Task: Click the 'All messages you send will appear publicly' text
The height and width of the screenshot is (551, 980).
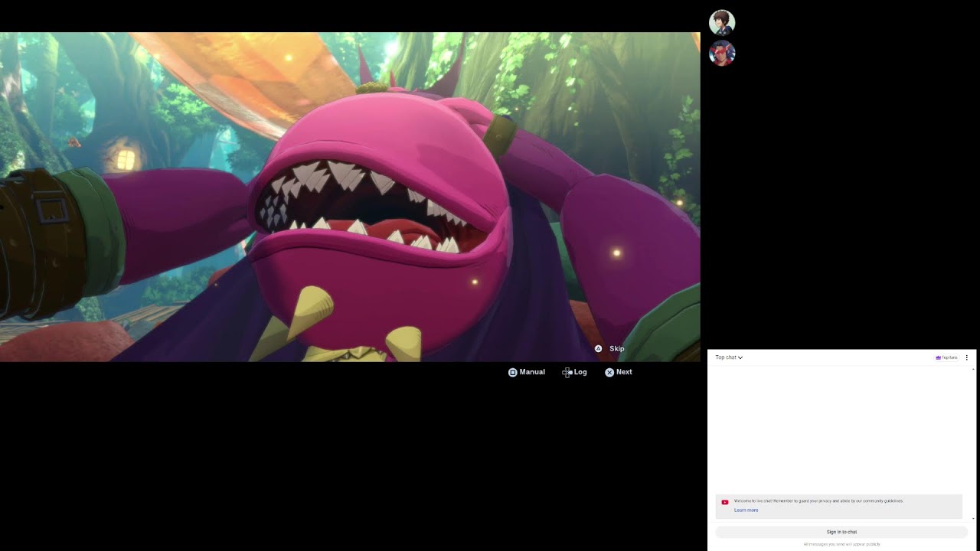Action: point(841,544)
